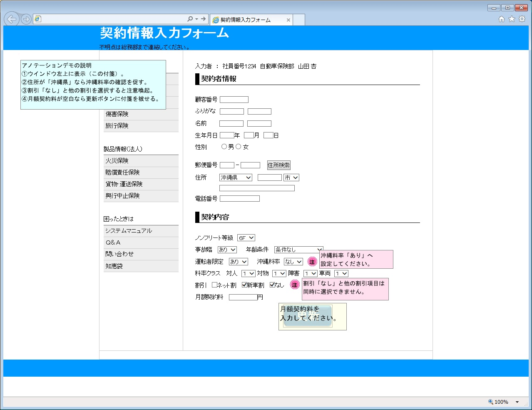Click the browser Forward arrow button
This screenshot has height=410, width=532.
[26, 19]
